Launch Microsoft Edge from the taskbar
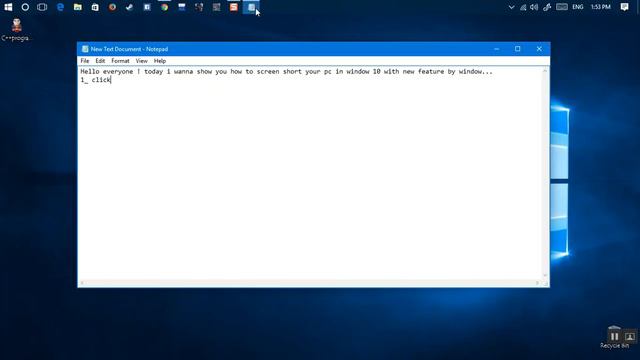The width and height of the screenshot is (640, 360). [x=60, y=7]
